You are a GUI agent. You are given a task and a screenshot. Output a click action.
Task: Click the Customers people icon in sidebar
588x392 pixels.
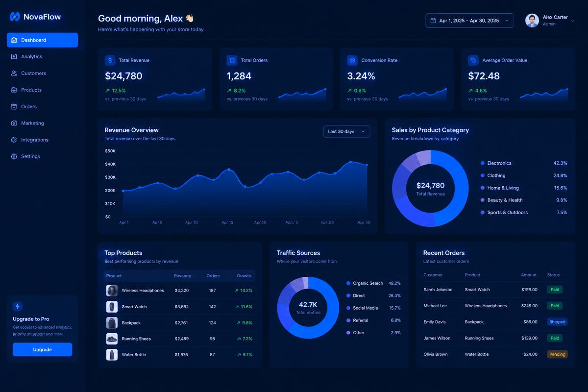click(x=14, y=73)
